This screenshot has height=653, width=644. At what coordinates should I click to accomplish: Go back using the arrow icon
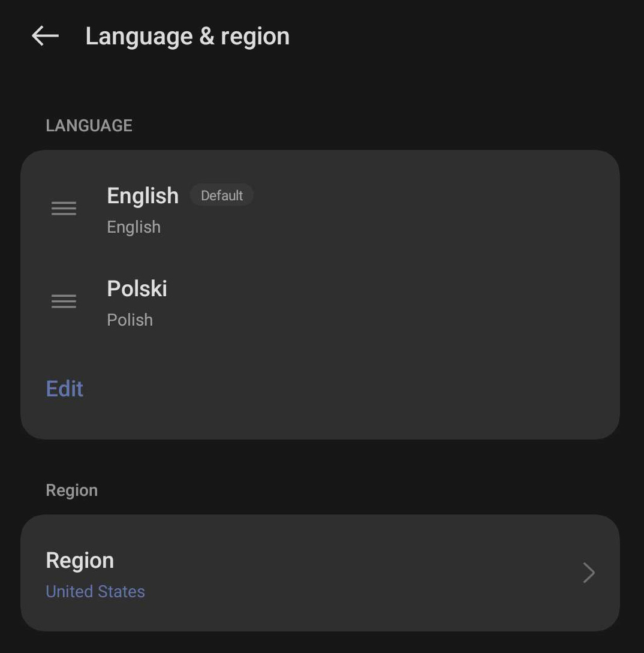tap(45, 36)
